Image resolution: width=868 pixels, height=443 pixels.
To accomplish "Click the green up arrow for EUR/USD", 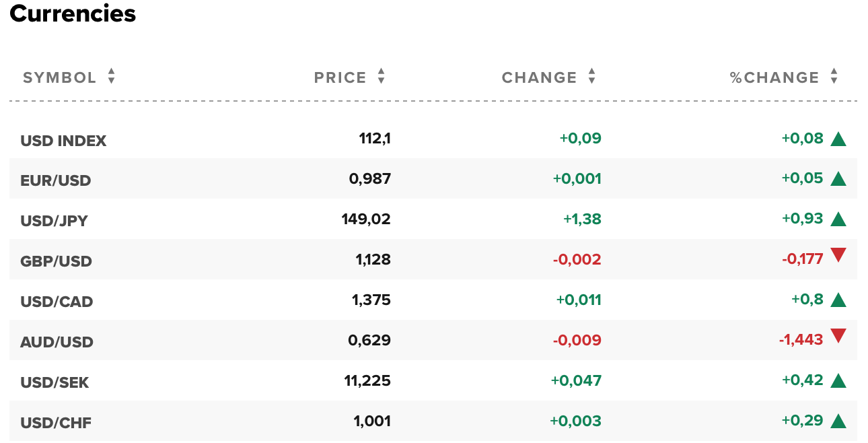I will click(x=838, y=179).
